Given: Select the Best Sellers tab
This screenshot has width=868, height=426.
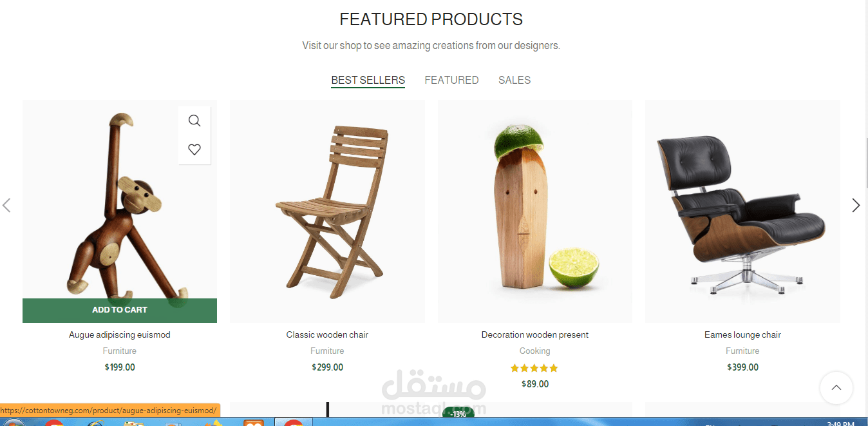Looking at the screenshot, I should 368,80.
